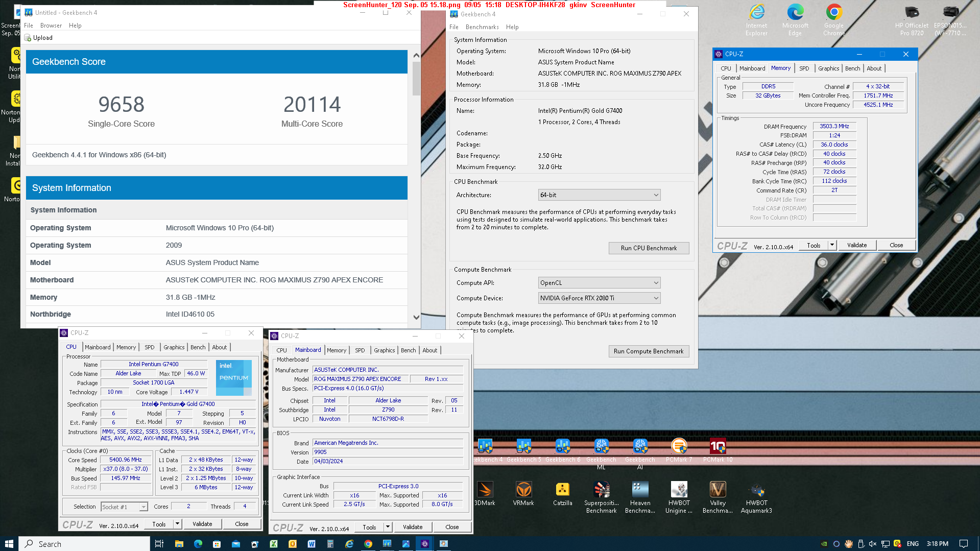Open the Excel taskbar icon
The height and width of the screenshot is (551, 980).
point(274,544)
